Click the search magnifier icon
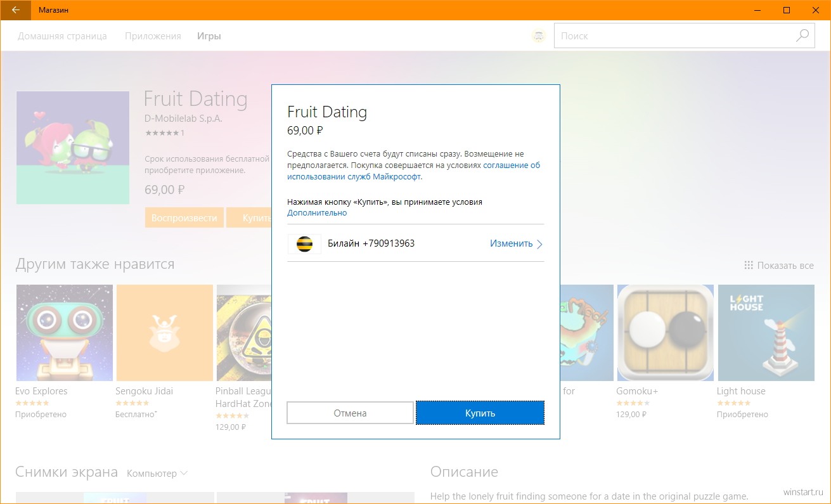Image resolution: width=831 pixels, height=504 pixels. click(802, 36)
